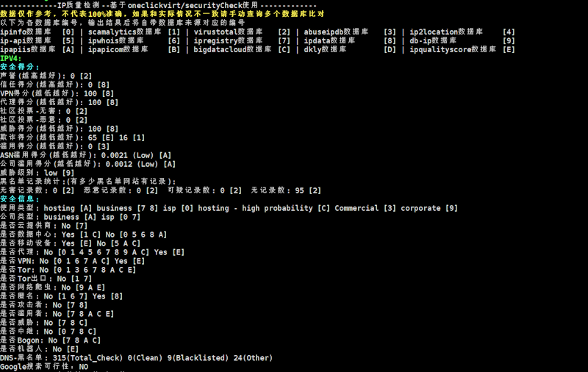Click the Google搜索可行性: NO line
Screen dimensions: 588x372
(x=44, y=367)
